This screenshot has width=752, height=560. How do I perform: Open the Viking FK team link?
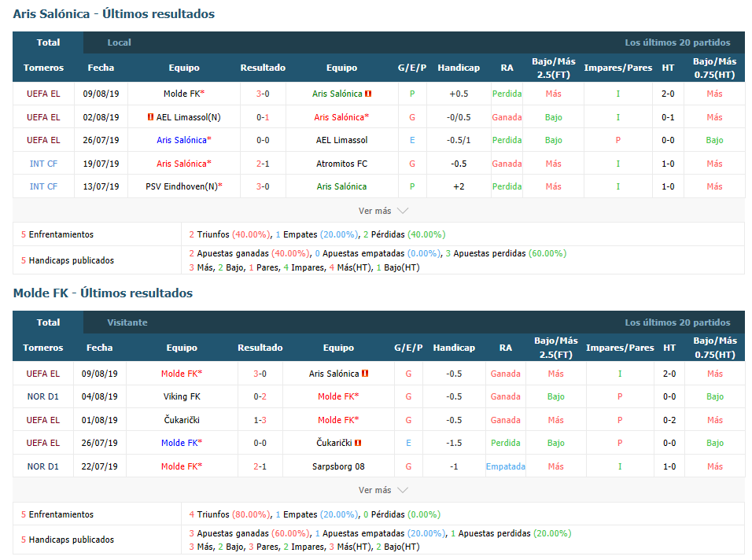pos(182,396)
